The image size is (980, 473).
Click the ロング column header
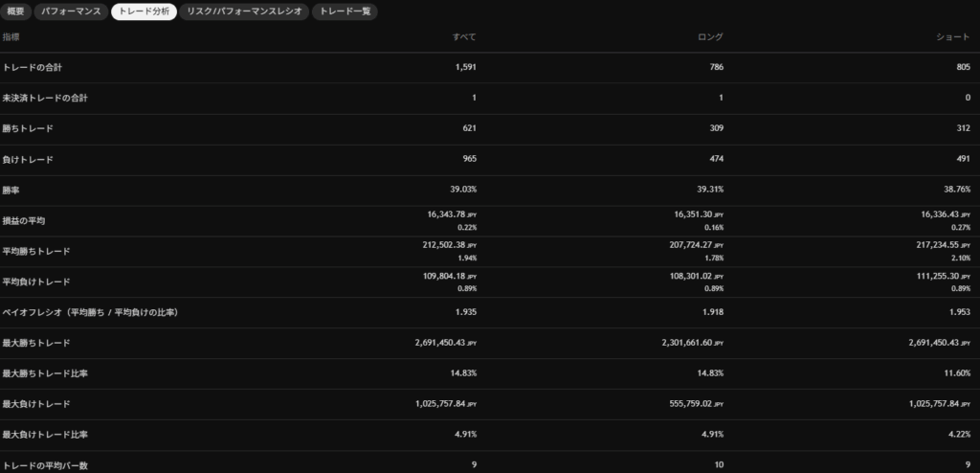[711, 37]
